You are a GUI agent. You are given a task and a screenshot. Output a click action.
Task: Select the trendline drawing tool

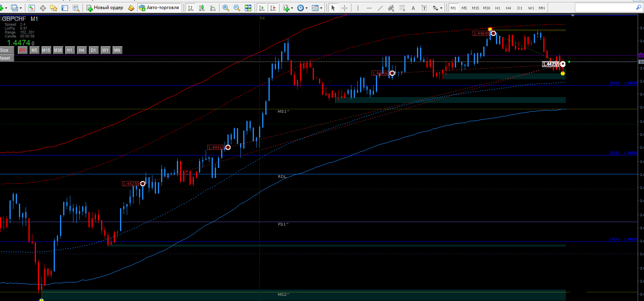380,8
